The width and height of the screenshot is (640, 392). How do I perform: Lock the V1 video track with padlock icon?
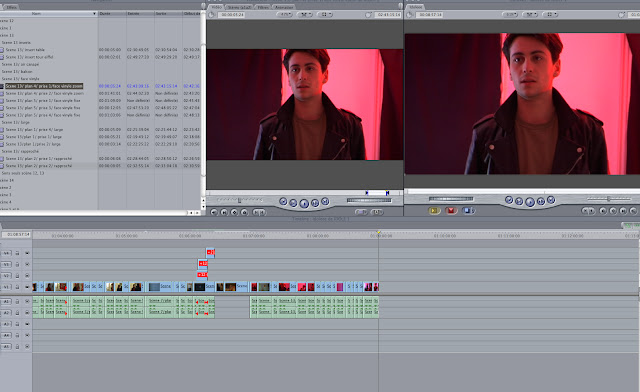click(x=18, y=287)
